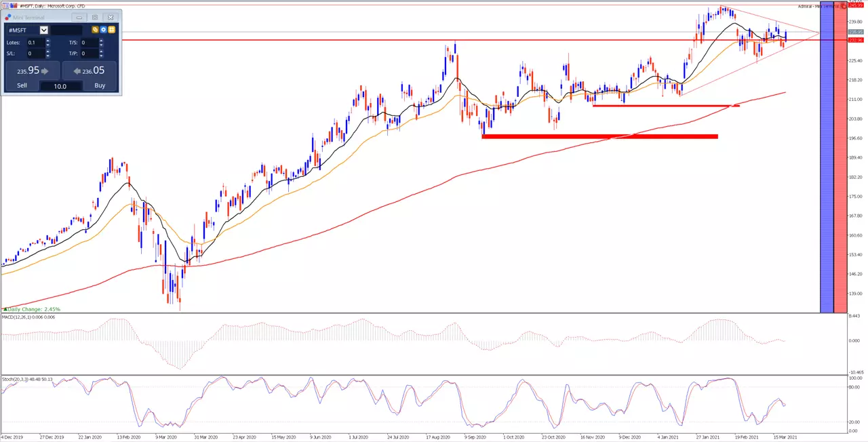868x442 pixels.
Task: Decrease Lotes with the down arrow
Action: pyautogui.click(x=47, y=45)
